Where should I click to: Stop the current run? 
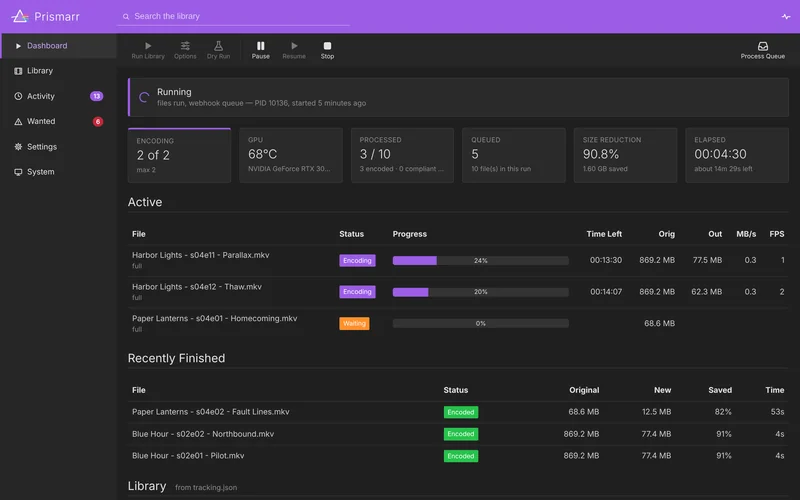(328, 51)
